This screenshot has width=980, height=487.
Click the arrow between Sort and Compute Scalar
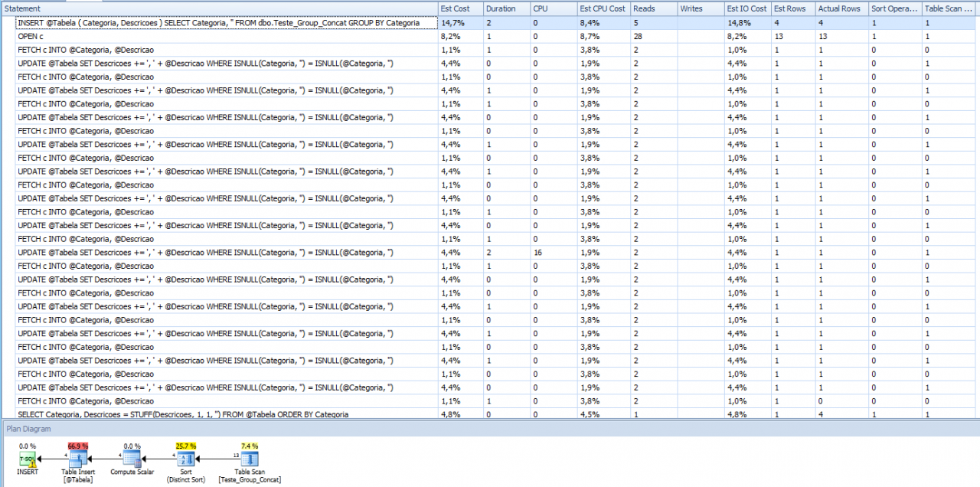tap(158, 459)
